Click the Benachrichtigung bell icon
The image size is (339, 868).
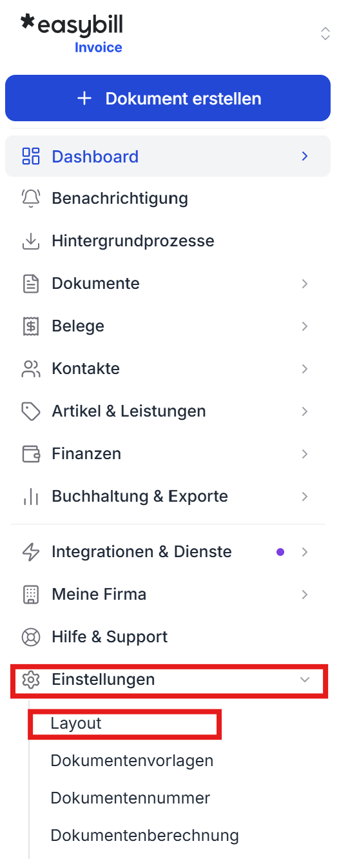click(x=31, y=198)
